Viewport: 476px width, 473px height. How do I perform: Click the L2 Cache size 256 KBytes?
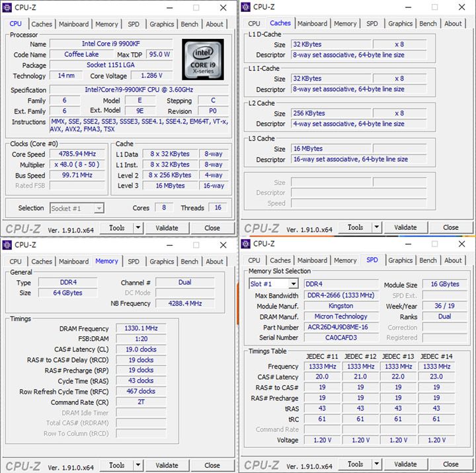point(331,113)
